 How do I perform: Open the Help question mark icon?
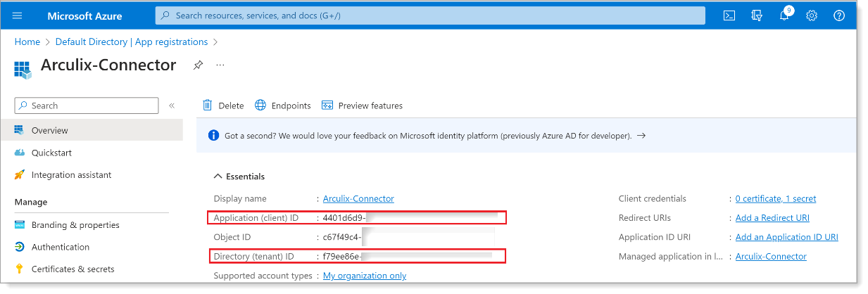tap(839, 15)
